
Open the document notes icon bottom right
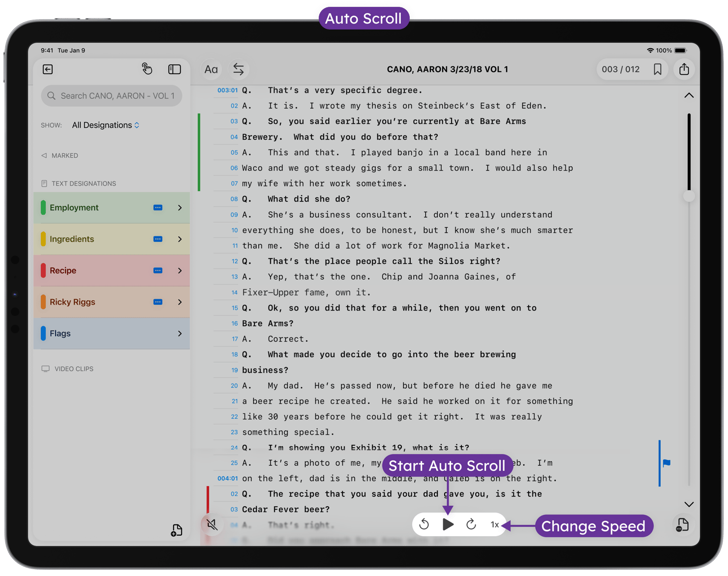(683, 525)
